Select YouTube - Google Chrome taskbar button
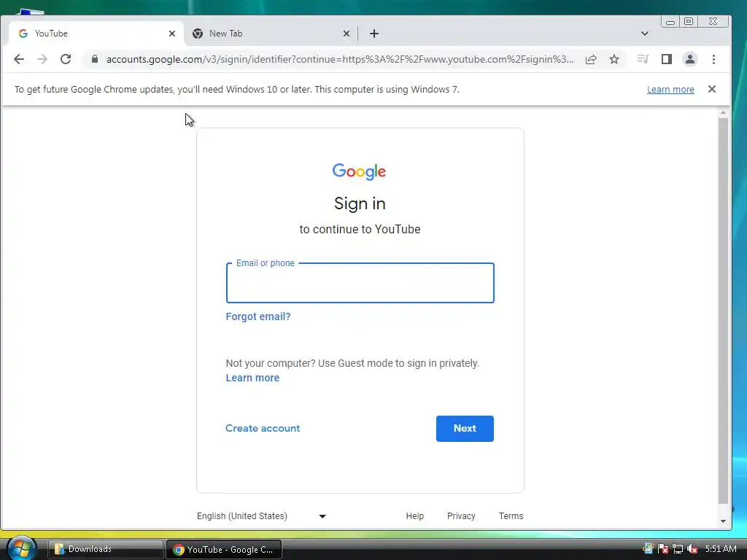 [224, 549]
